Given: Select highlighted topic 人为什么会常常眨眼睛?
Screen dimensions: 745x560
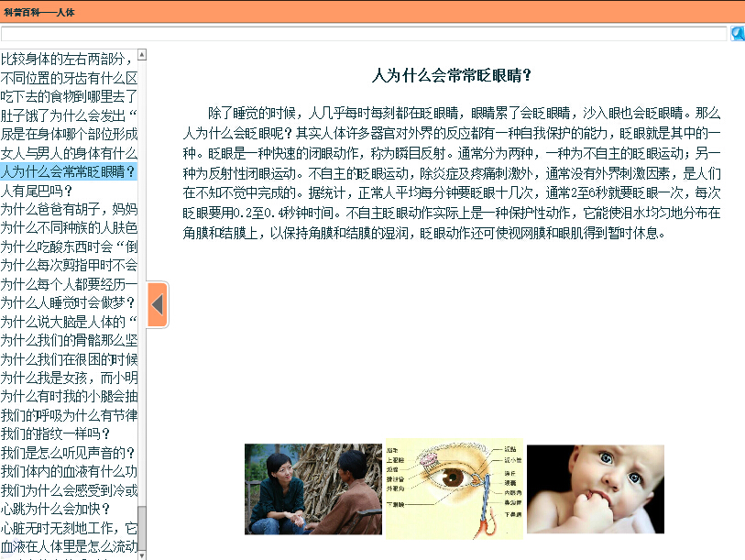Looking at the screenshot, I should click(x=69, y=171).
